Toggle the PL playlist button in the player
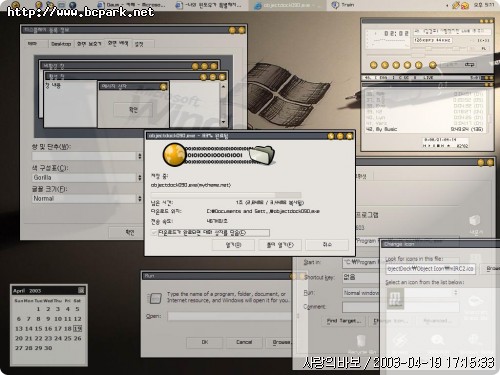Viewport: 500px width, 375px height. [484, 49]
